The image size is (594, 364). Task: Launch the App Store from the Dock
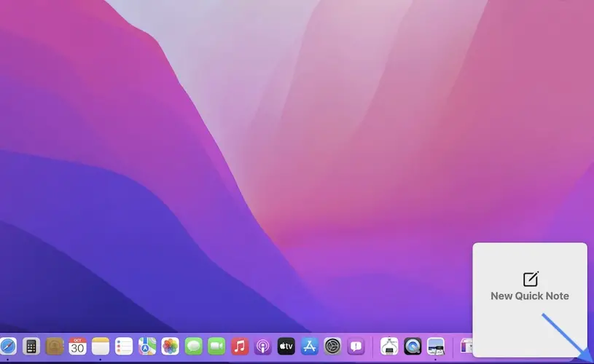tap(310, 347)
